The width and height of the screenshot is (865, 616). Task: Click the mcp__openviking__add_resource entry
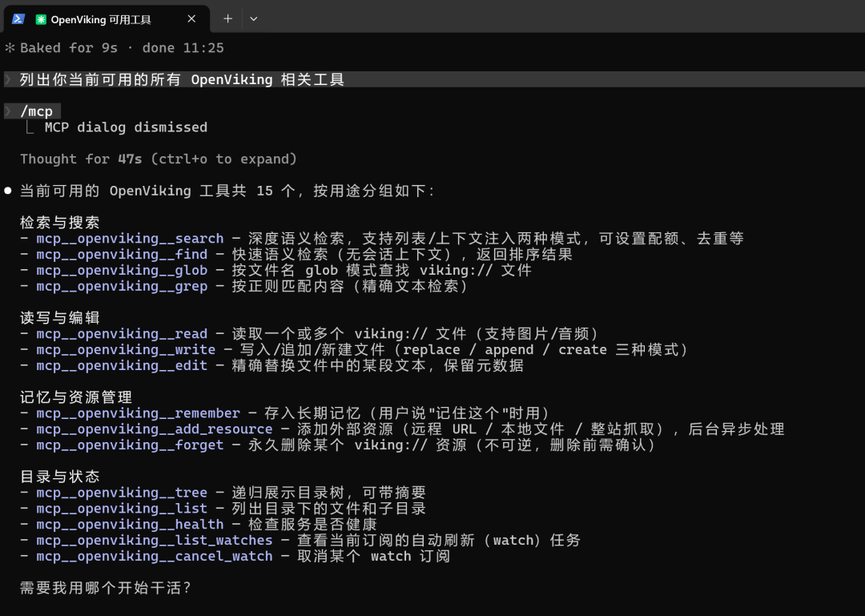click(155, 429)
